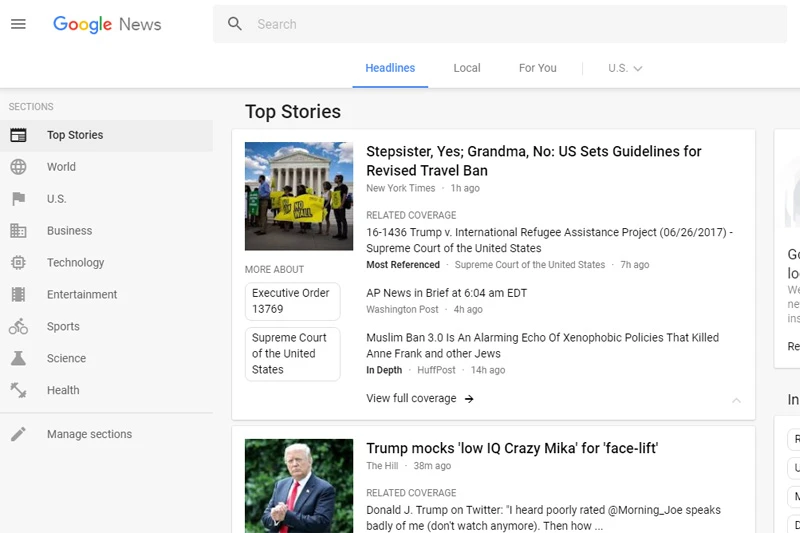Click the Executive Order 13769 chip

(x=292, y=301)
